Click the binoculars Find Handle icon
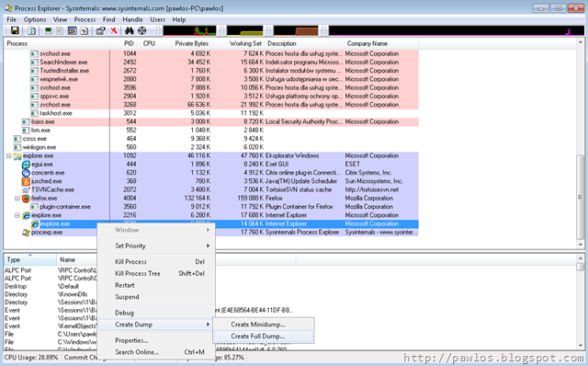The height and width of the screenshot is (366, 588). (x=130, y=30)
